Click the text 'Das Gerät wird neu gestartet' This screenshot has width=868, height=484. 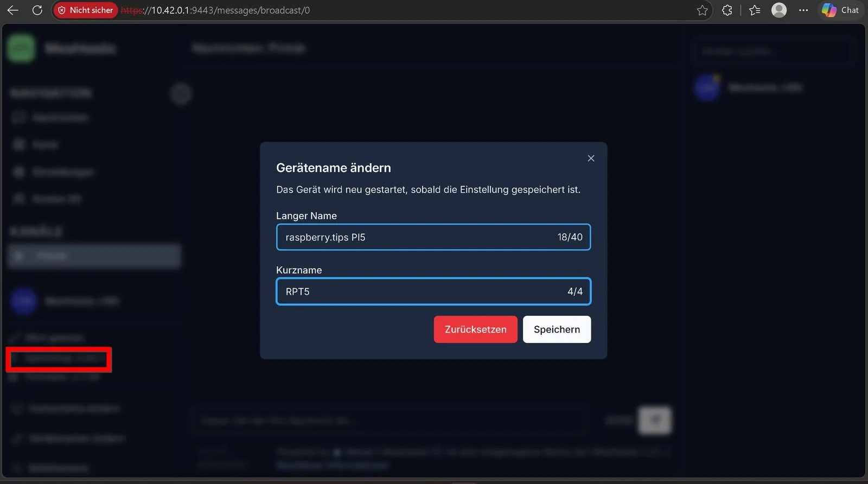pos(342,190)
